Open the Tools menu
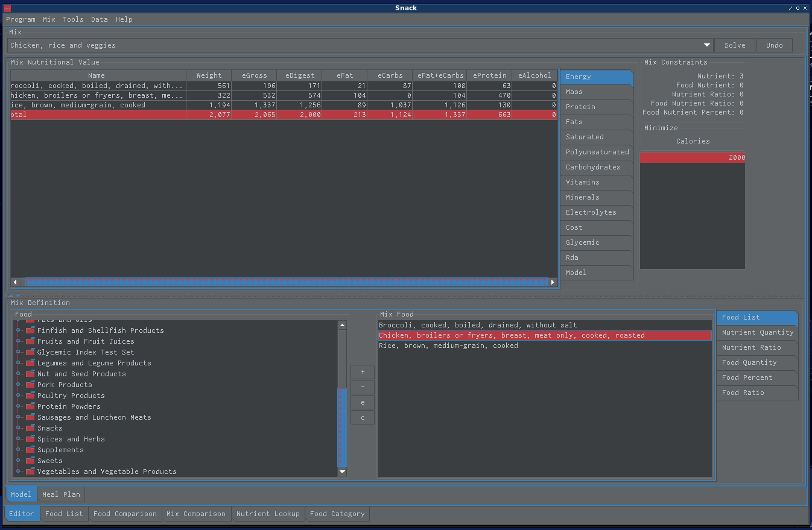 coord(73,19)
